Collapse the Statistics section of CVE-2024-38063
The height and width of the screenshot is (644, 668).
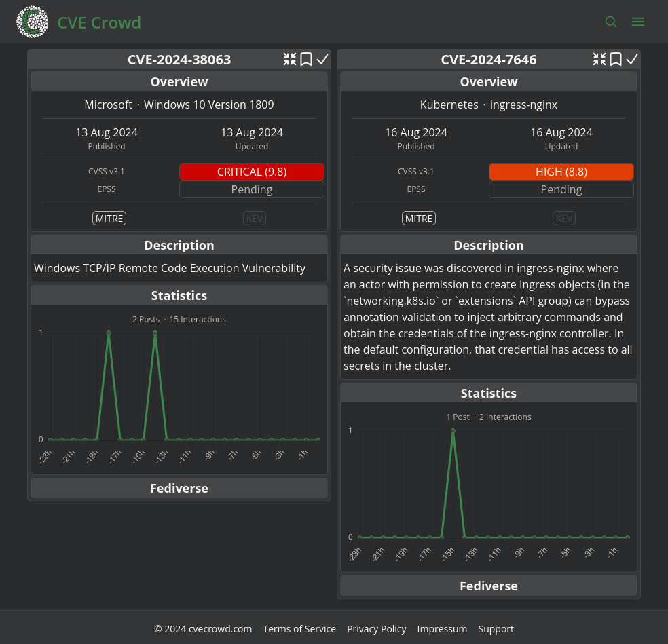(x=179, y=295)
